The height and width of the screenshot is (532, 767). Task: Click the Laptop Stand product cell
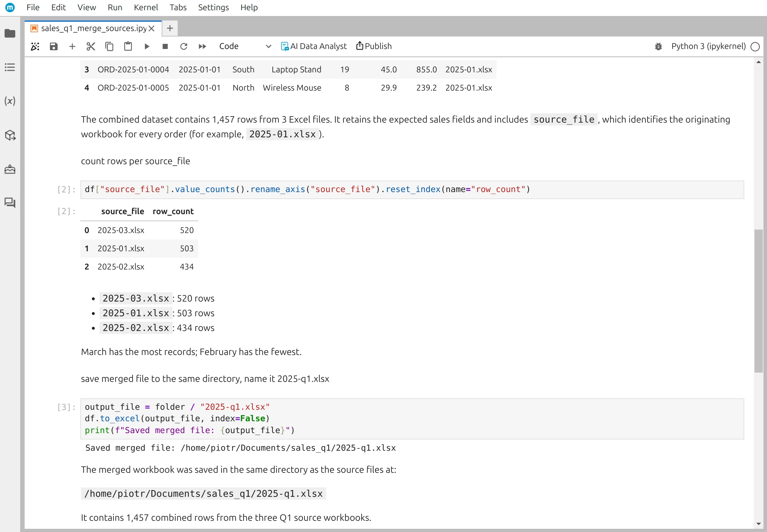point(296,69)
